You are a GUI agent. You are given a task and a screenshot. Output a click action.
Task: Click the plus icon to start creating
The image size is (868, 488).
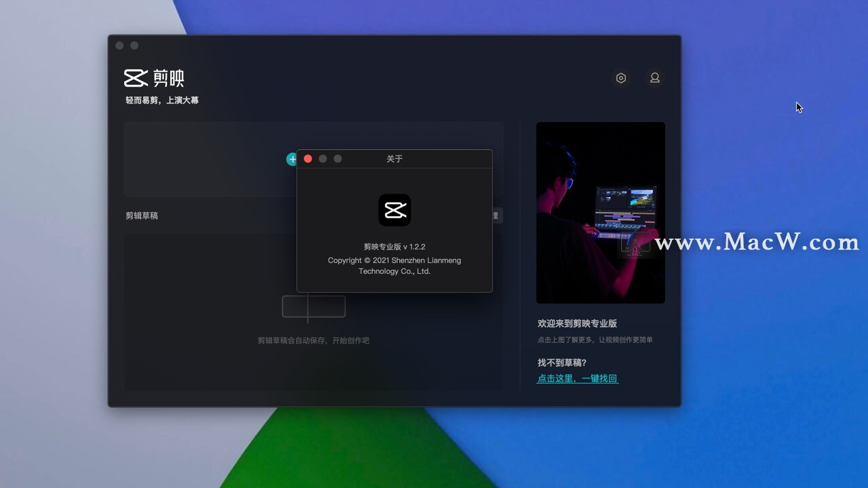(292, 159)
